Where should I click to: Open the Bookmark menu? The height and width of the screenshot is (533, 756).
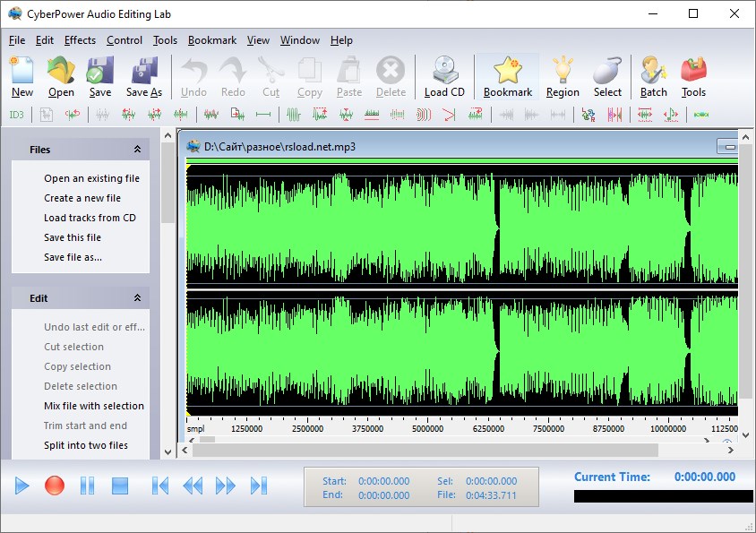click(x=211, y=39)
